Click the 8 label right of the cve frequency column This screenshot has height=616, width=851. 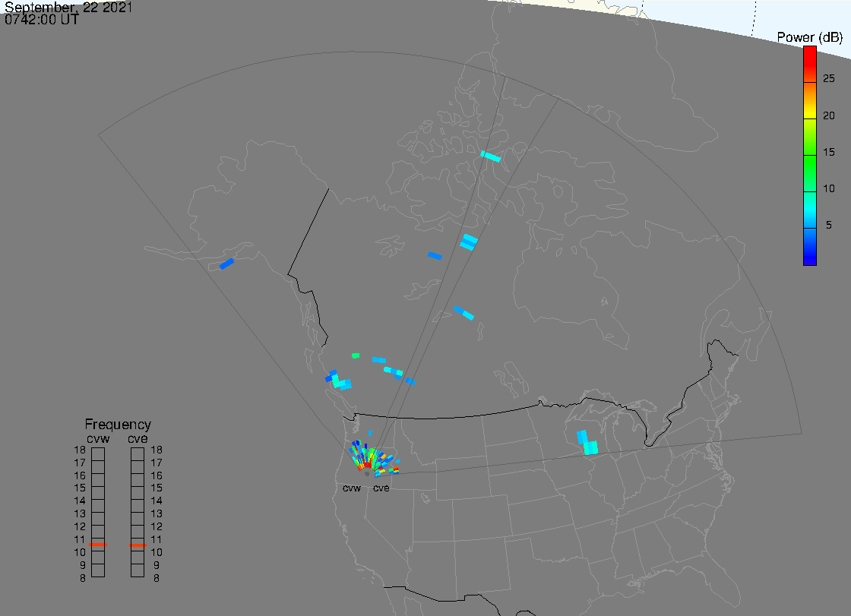pyautogui.click(x=157, y=578)
